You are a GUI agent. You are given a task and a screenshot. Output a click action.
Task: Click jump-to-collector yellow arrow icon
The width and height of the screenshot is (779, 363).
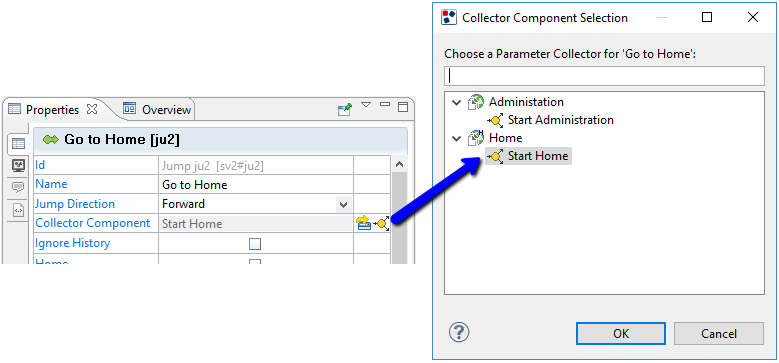[364, 223]
